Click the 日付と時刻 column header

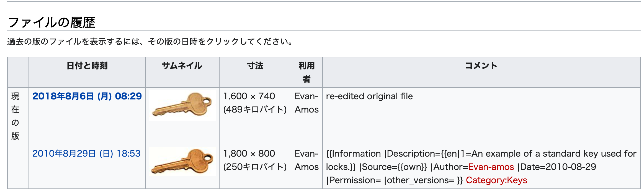coord(87,66)
